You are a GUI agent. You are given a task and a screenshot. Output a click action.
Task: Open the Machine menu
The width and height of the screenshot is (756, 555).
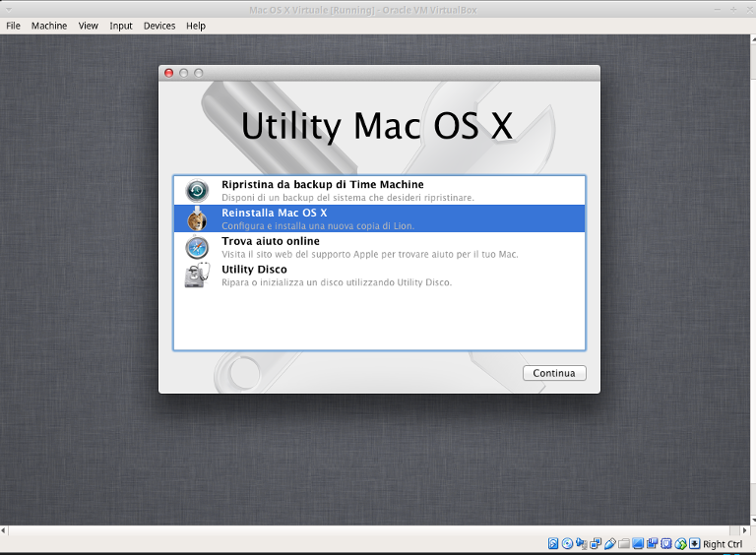point(49,26)
